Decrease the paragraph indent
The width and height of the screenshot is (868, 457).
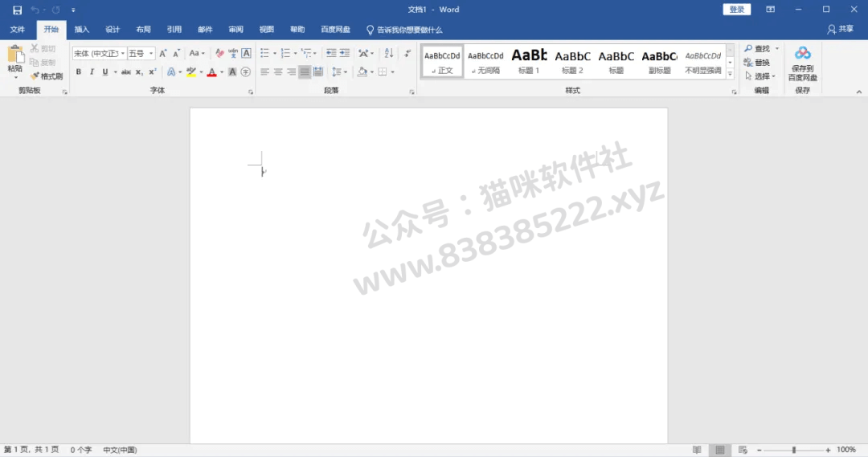pos(331,54)
